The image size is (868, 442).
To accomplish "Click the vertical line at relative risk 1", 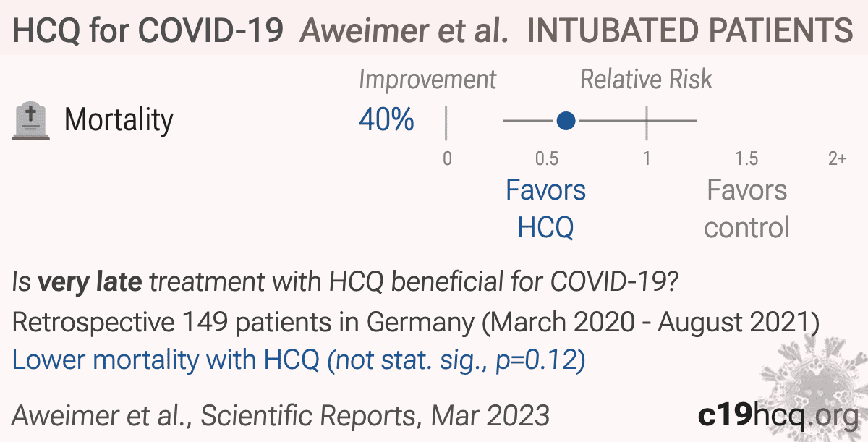I will pos(647,122).
